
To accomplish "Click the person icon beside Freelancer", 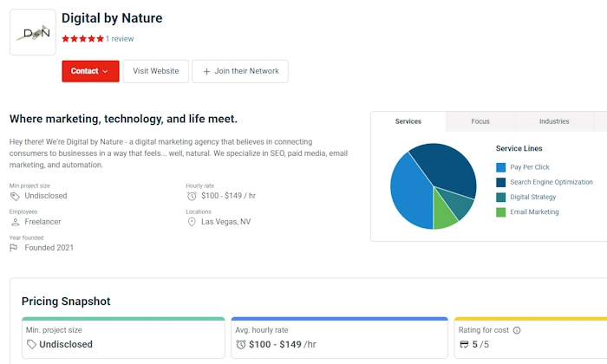I will click(x=15, y=222).
